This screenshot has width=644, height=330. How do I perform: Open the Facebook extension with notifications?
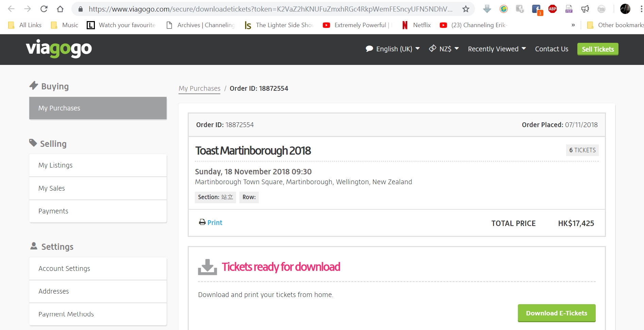click(536, 9)
